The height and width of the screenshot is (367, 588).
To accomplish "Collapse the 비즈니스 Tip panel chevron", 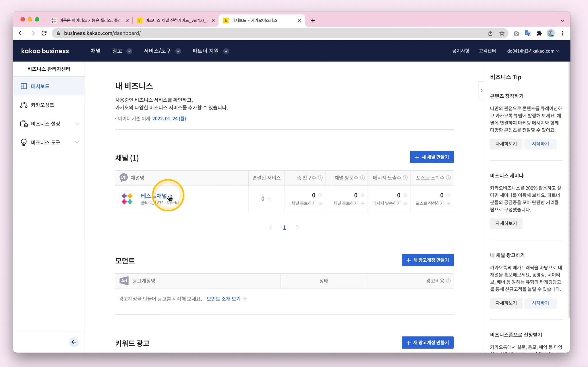I will pyautogui.click(x=481, y=90).
